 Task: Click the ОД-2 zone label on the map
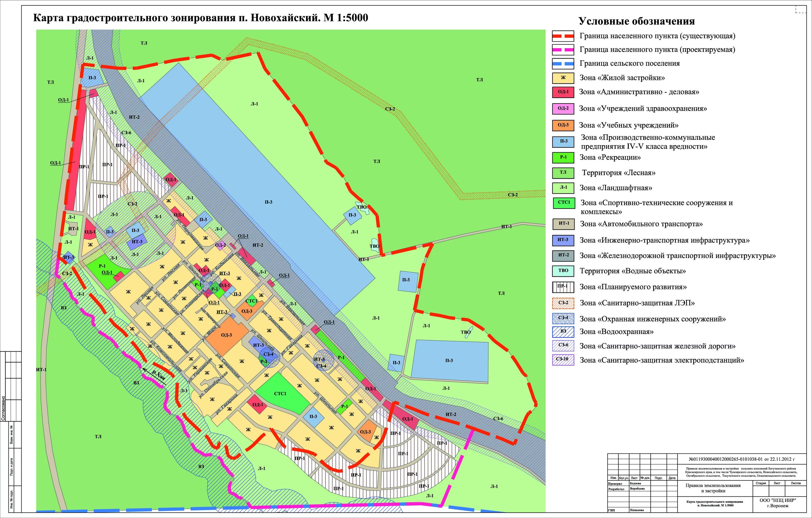(x=220, y=245)
